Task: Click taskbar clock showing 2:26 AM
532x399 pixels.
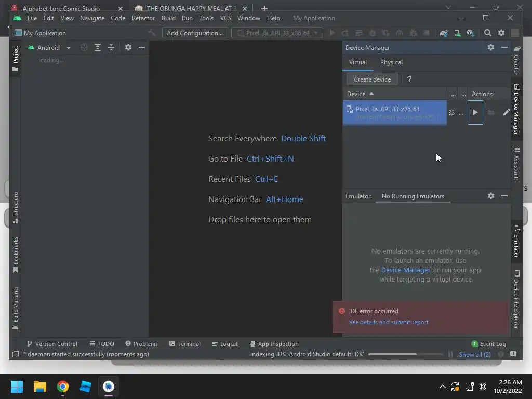Action: tap(508, 387)
